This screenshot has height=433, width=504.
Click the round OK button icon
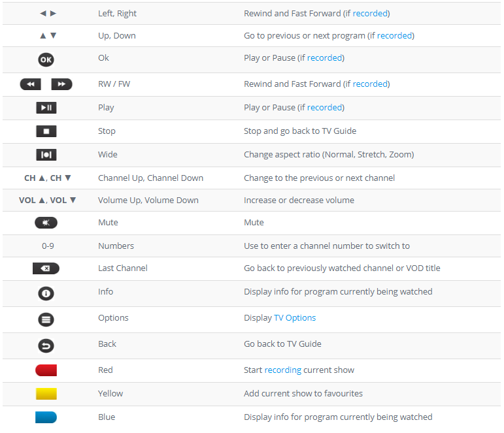click(46, 59)
